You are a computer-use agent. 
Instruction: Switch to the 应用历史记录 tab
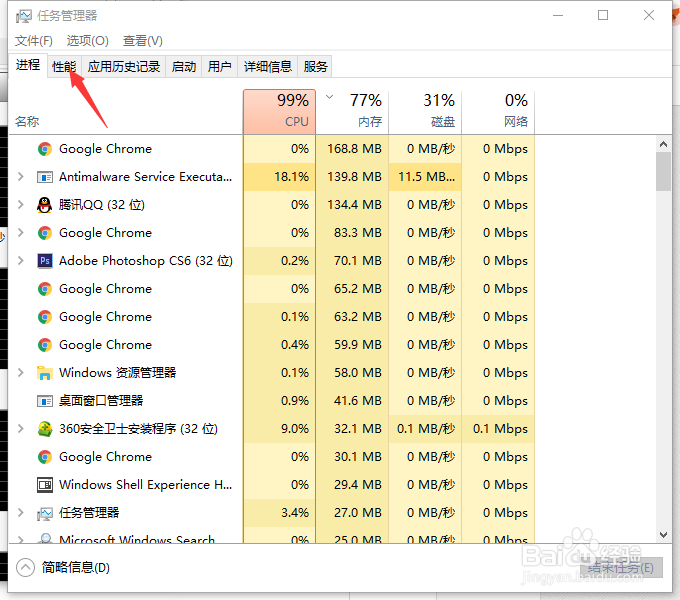124,67
